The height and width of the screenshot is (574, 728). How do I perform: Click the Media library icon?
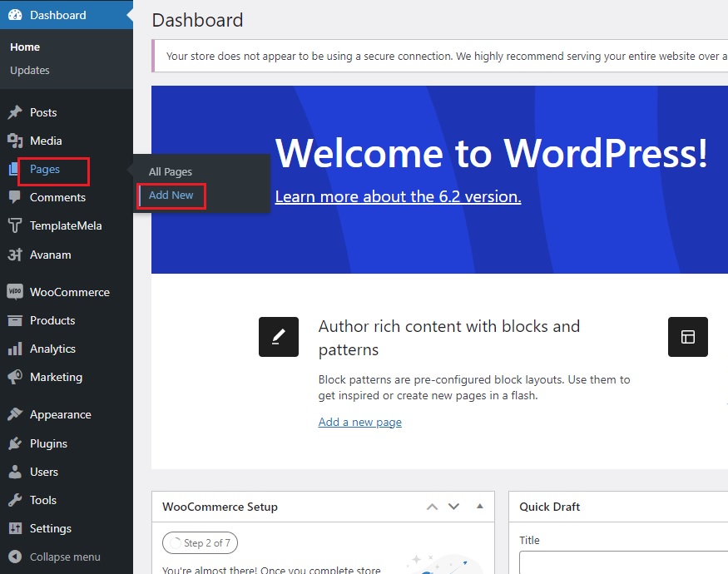coord(15,141)
